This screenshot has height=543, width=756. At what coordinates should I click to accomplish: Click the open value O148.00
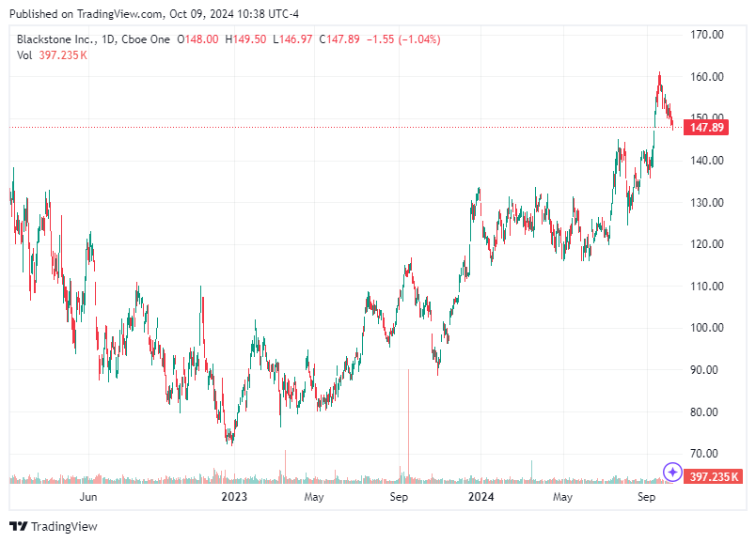(197, 39)
